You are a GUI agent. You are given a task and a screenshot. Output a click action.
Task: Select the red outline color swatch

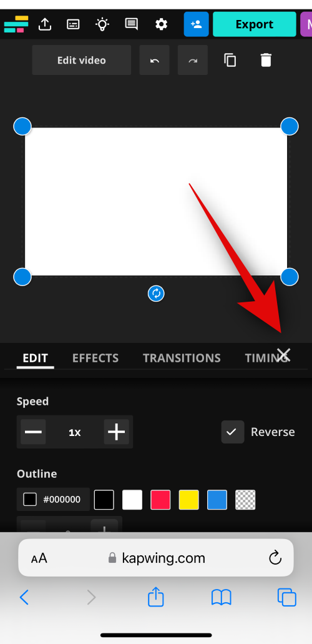tap(160, 500)
